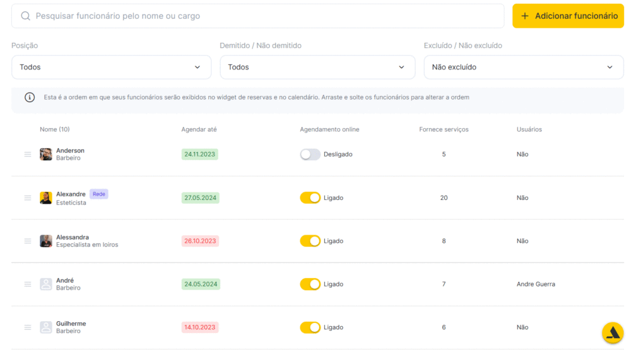Grab the drag handle for Alessandra
The width and height of the screenshot is (631, 364).
click(28, 241)
